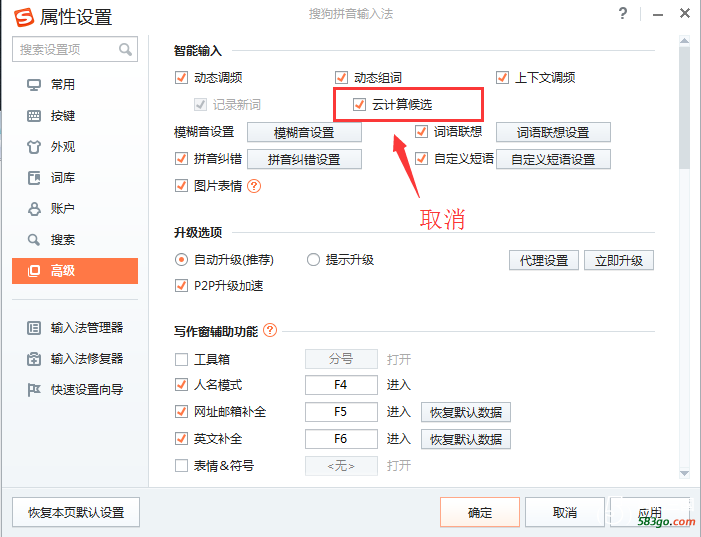Click the help question mark in title bar

(623, 13)
